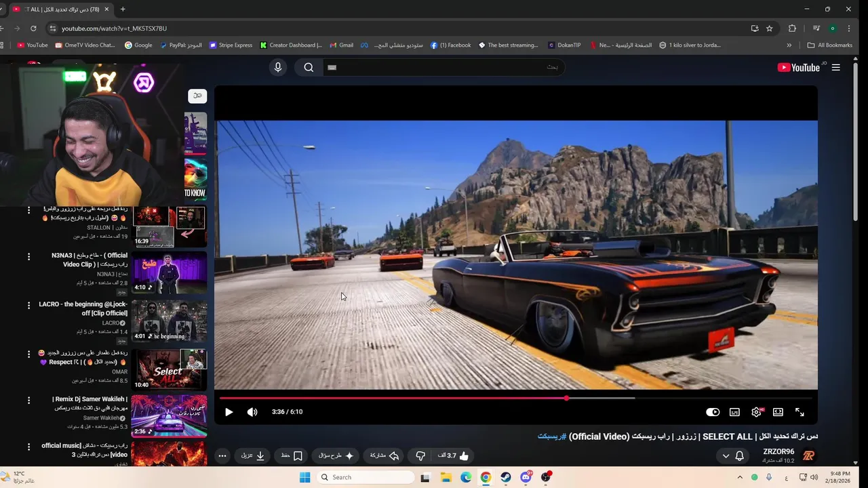The image size is (868, 488).
Task: Close the current YouTube tab
Action: [x=106, y=9]
